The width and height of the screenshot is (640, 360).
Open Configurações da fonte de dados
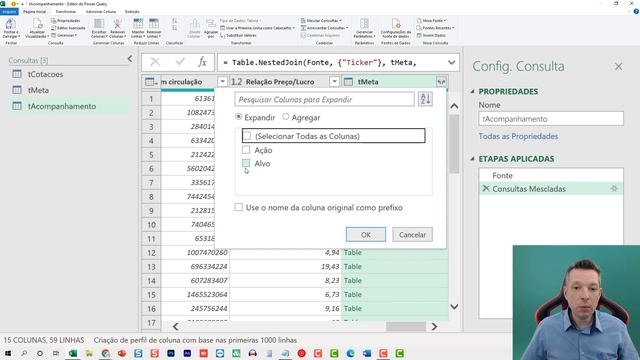point(396,28)
